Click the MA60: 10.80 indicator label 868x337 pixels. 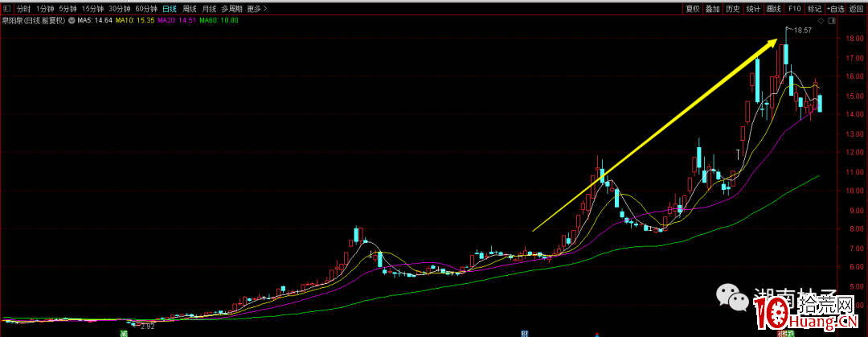pyautogui.click(x=219, y=20)
